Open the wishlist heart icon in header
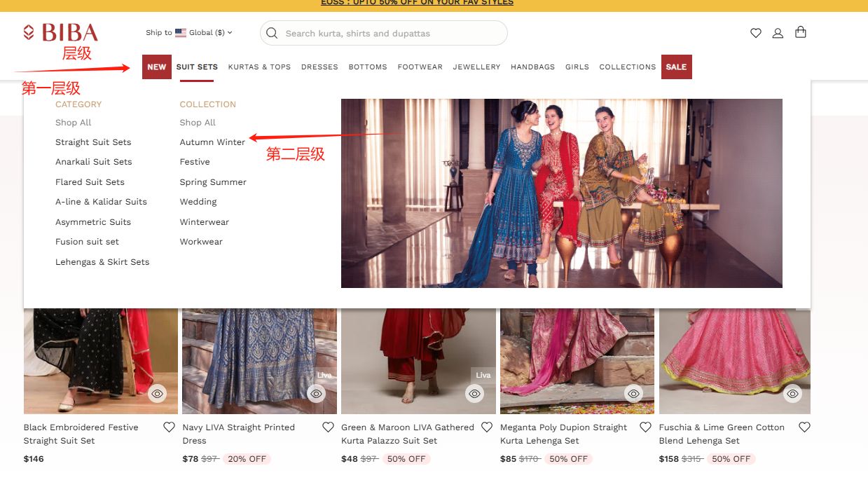This screenshot has width=868, height=487. tap(756, 33)
